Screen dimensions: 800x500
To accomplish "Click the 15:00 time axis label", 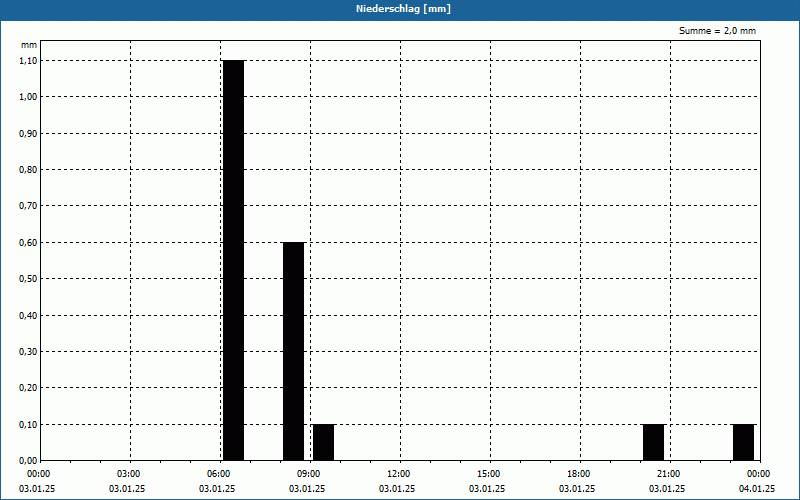I will coord(488,474).
